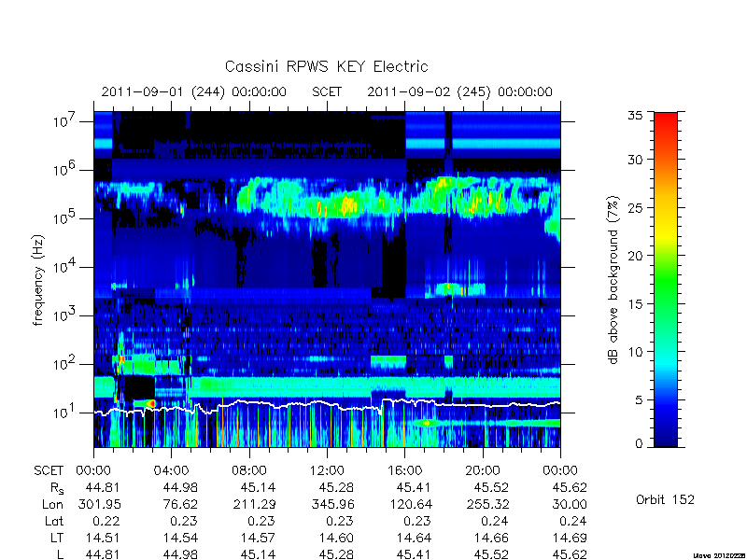
Task: Click the time tick label '20:00'
Action: click(483, 471)
